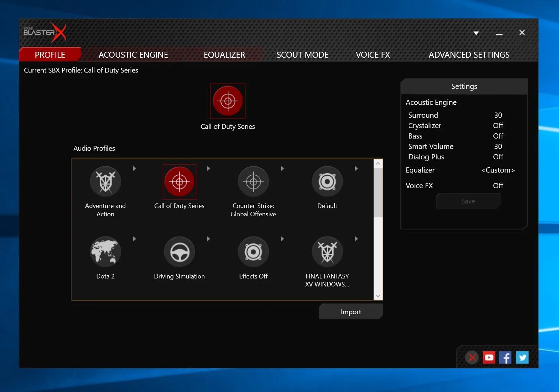Expand options arrow for Driving Simulation
This screenshot has width=559, height=392.
(x=208, y=239)
